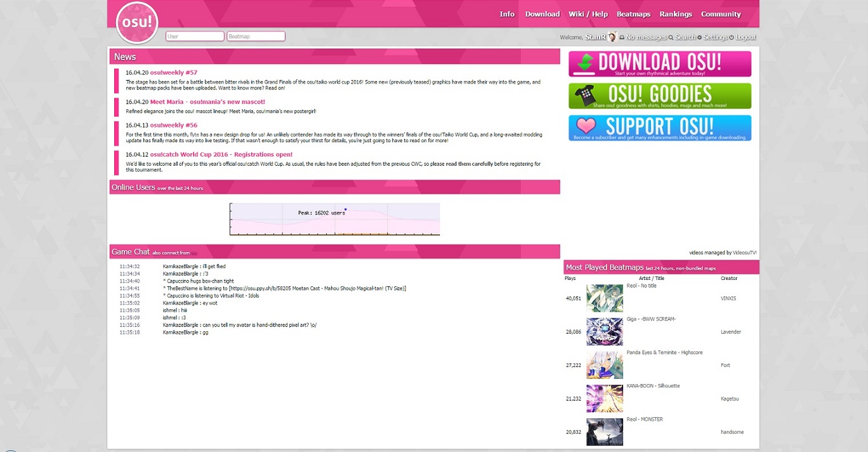Click the Beatmap search field
The height and width of the screenshot is (452, 868).
(x=256, y=36)
